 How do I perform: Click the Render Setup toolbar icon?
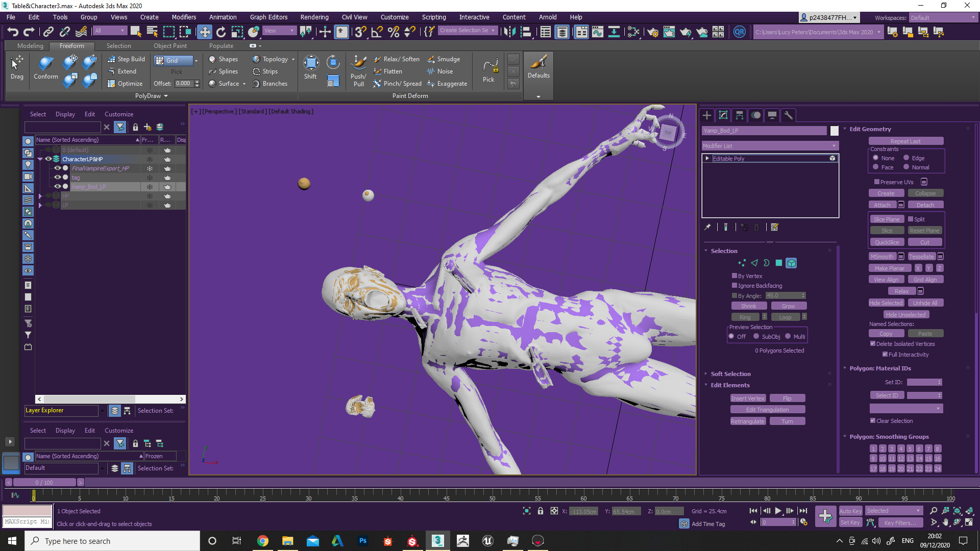coord(653,32)
